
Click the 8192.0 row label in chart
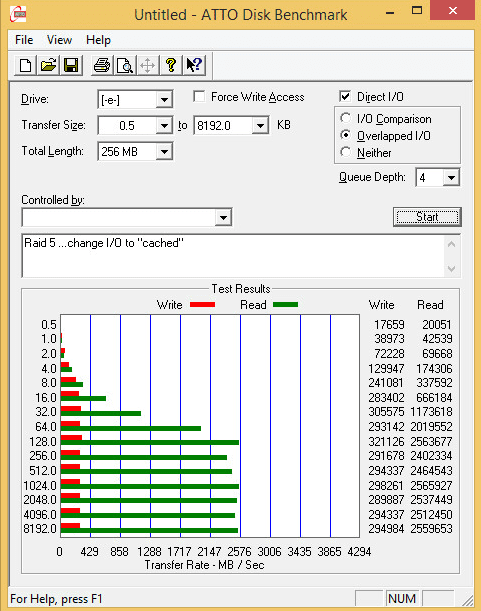pyautogui.click(x=40, y=529)
